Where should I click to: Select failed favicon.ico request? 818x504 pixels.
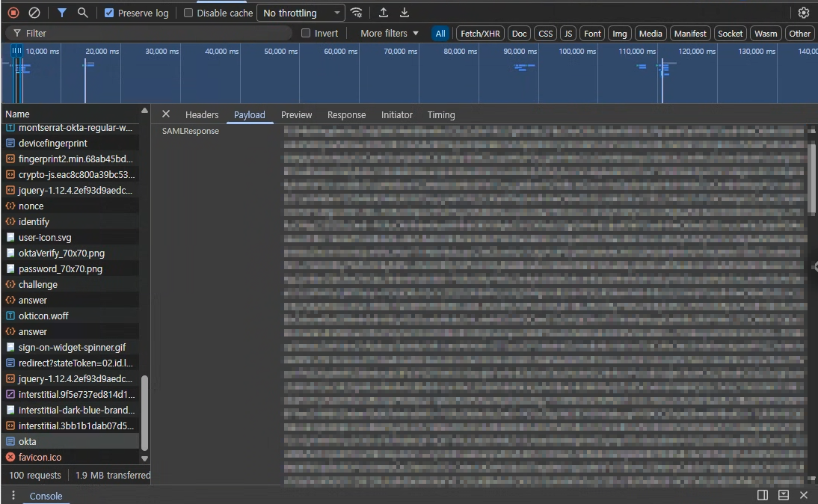pyautogui.click(x=70, y=457)
